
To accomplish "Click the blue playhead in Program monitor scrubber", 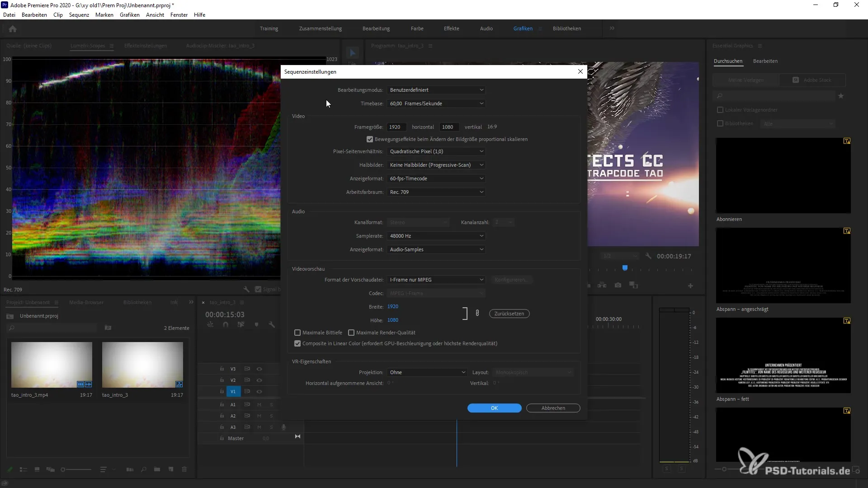I will pos(625,268).
